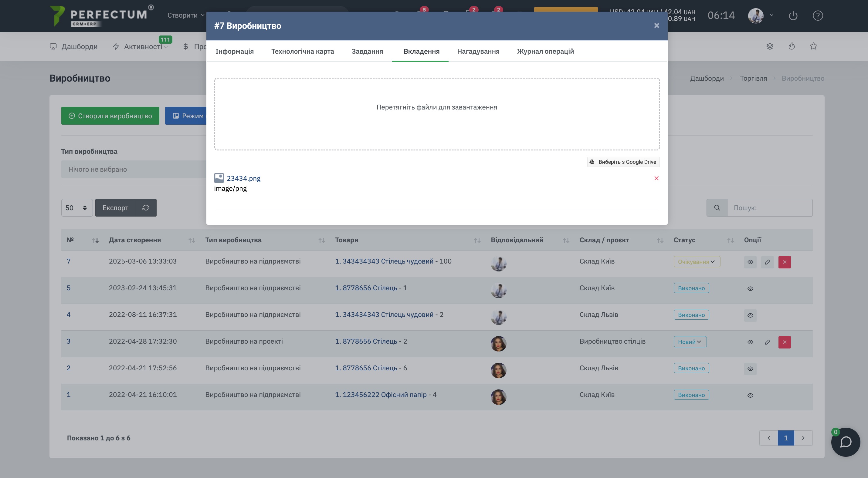Open the Створити dropdown menu
Screen dimensions: 868x478
click(x=186, y=15)
